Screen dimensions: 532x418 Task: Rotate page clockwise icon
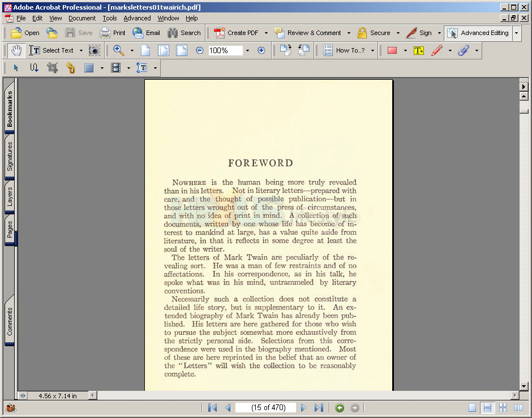tap(286, 50)
